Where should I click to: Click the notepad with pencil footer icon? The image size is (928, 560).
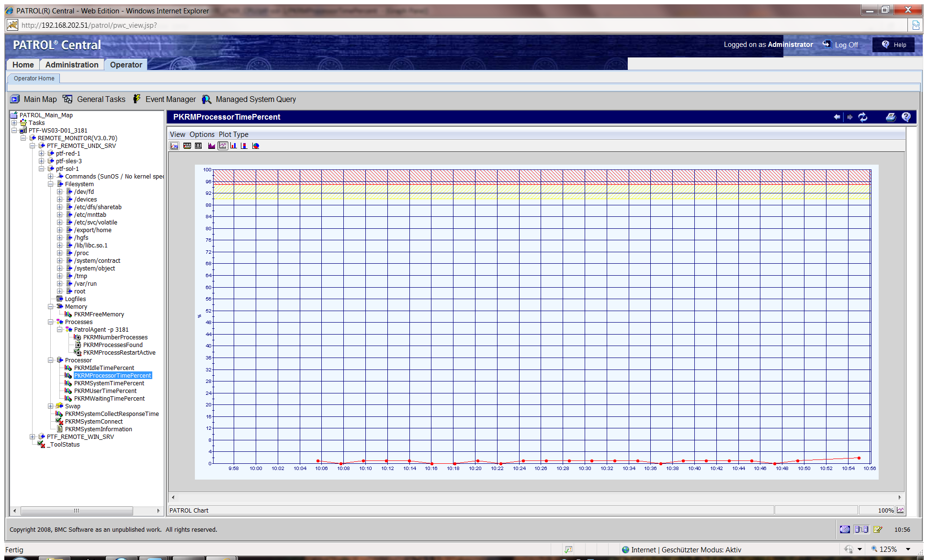point(878,529)
